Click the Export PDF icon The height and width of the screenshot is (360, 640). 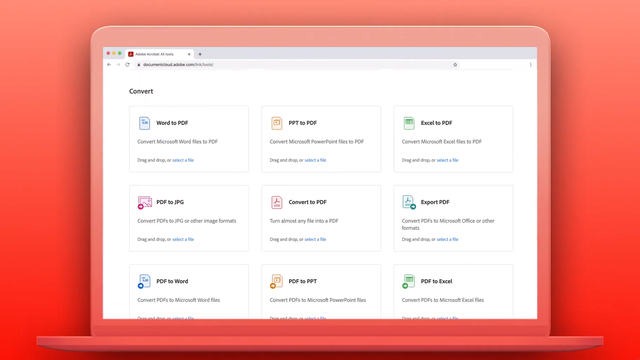pyautogui.click(x=409, y=202)
